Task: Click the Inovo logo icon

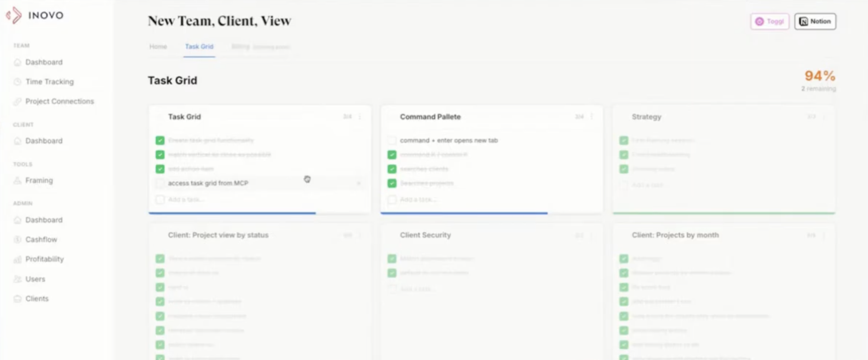Action: [14, 15]
